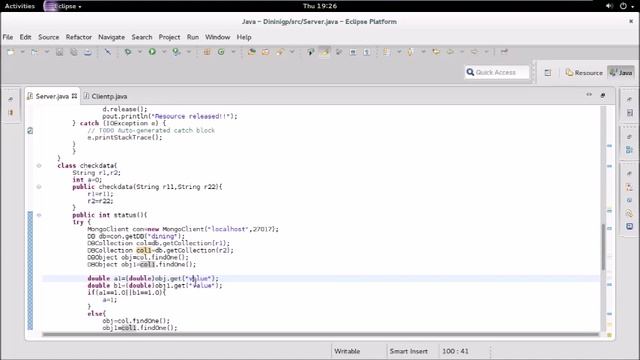This screenshot has width=640, height=360.
Task: Open the Refactor menu
Action: click(79, 37)
